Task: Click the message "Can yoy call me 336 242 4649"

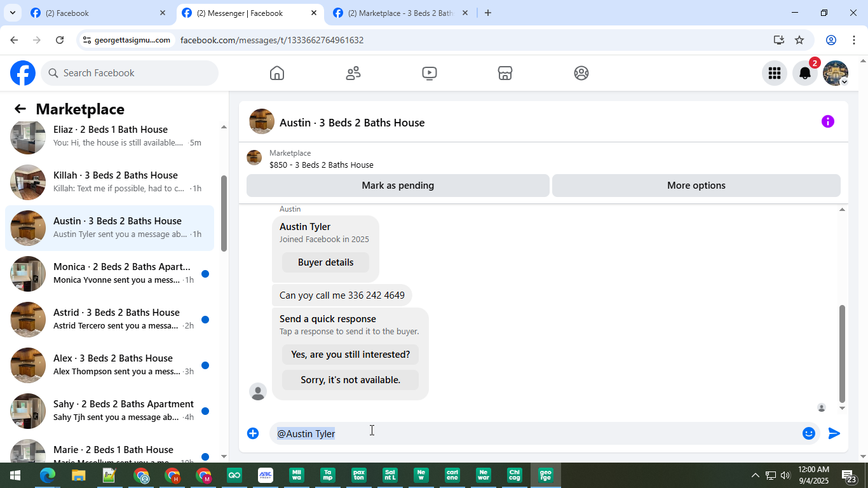Action: (342, 295)
